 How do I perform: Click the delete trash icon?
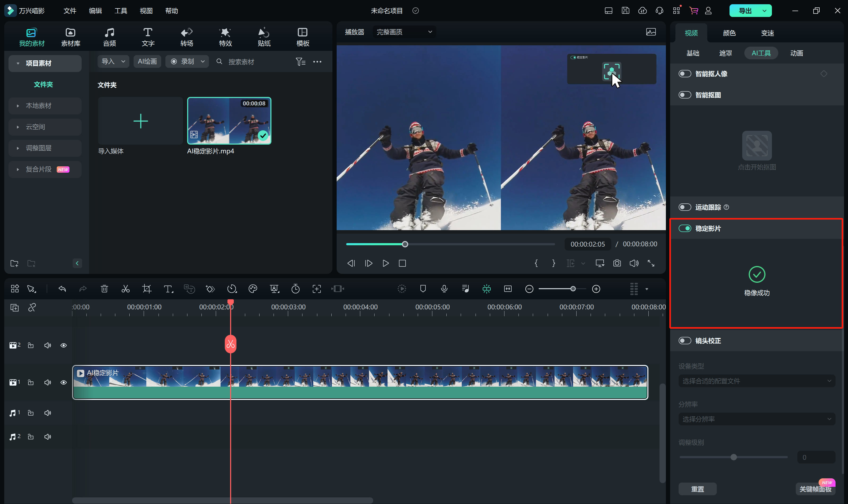pyautogui.click(x=104, y=289)
